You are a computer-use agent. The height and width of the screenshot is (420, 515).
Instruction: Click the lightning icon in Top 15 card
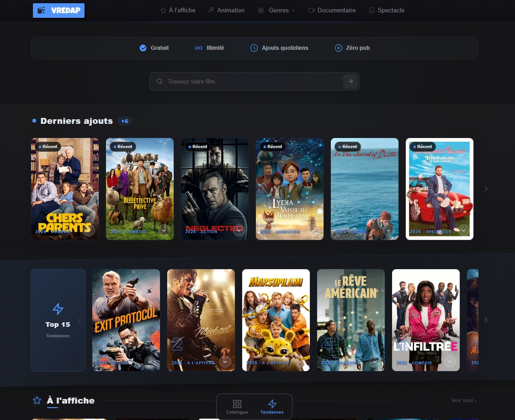58,308
